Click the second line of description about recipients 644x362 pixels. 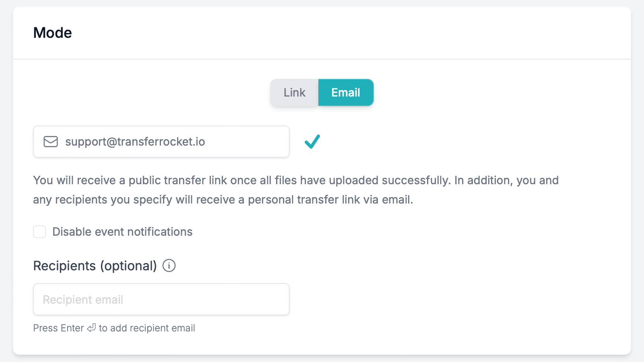pyautogui.click(x=223, y=200)
